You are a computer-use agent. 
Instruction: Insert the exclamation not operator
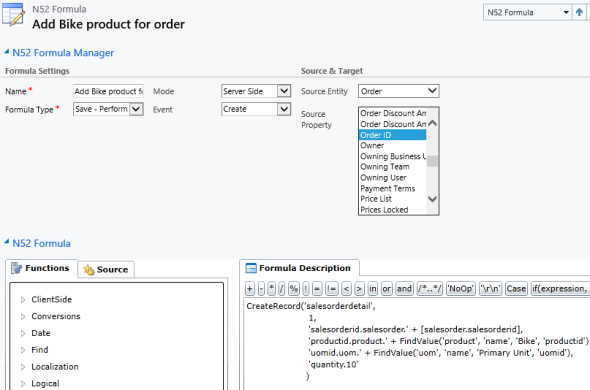pos(306,289)
